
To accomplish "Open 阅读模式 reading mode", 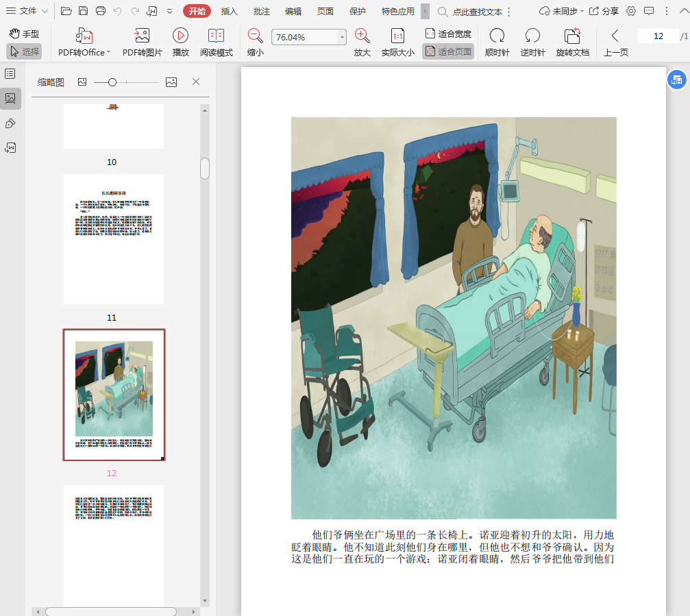I will pos(216,36).
